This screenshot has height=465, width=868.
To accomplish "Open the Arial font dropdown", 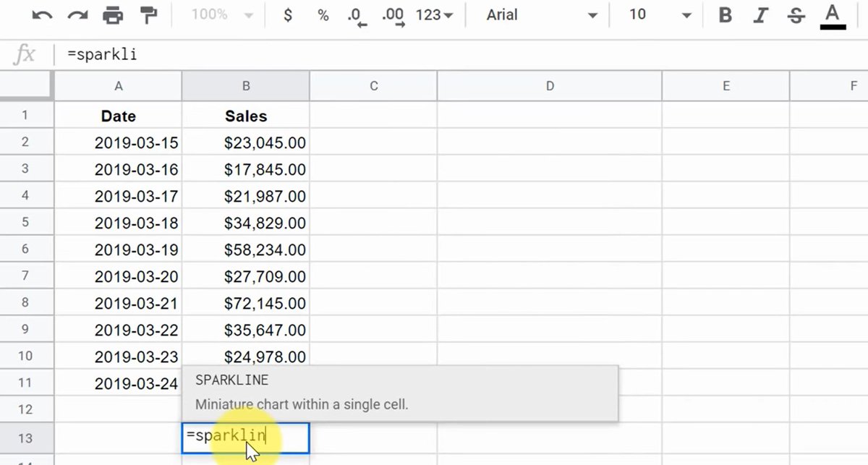I will point(542,15).
